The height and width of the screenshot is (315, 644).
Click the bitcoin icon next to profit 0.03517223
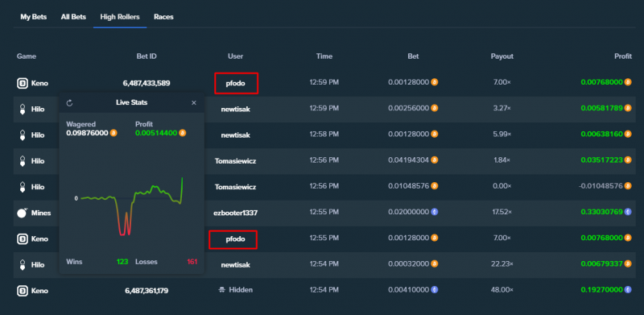click(628, 160)
